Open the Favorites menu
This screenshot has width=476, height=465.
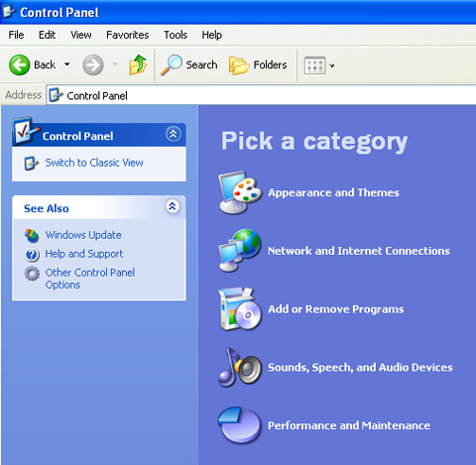(127, 35)
